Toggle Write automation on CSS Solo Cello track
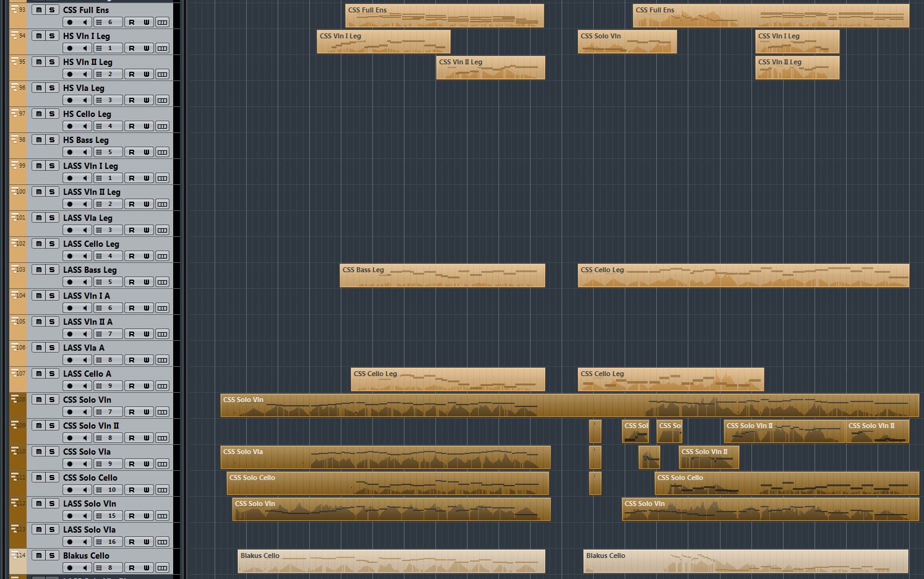 pos(147,490)
